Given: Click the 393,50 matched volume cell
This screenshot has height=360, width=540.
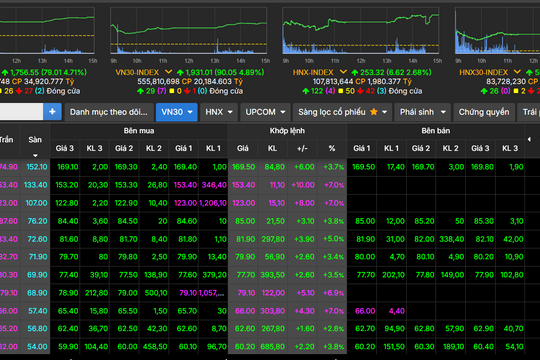Looking at the screenshot, I should (273, 275).
